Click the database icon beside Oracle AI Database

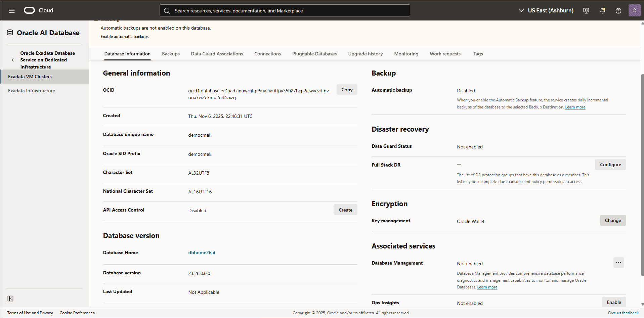tap(10, 32)
